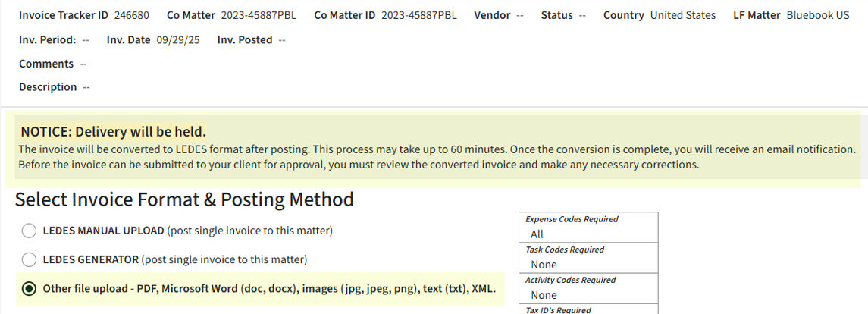Click the Inv. Posted label
Viewport: 868px width, 314px height.
(244, 40)
